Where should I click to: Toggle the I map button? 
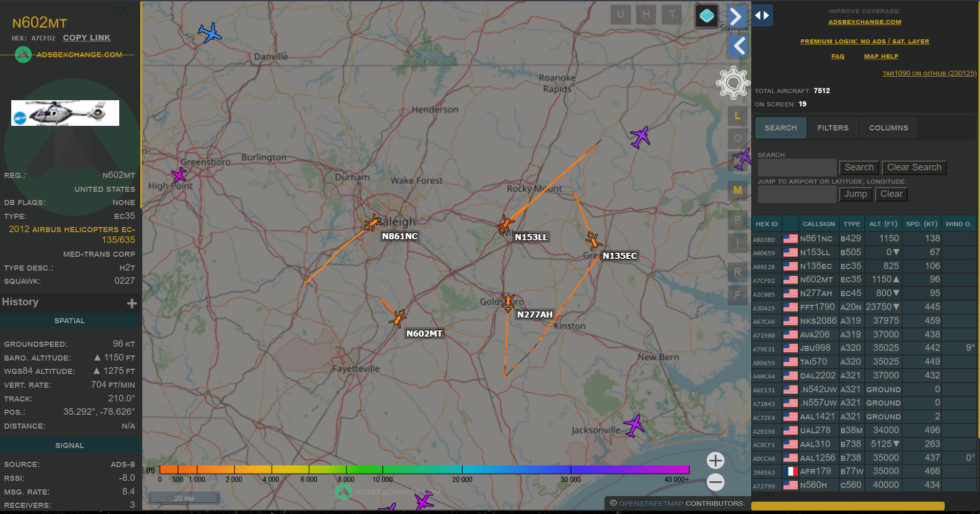[737, 243]
